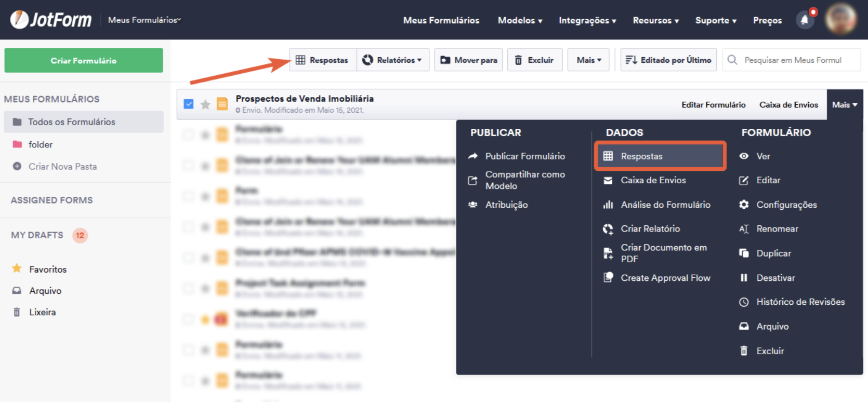Click the JotForm logo

(x=51, y=20)
